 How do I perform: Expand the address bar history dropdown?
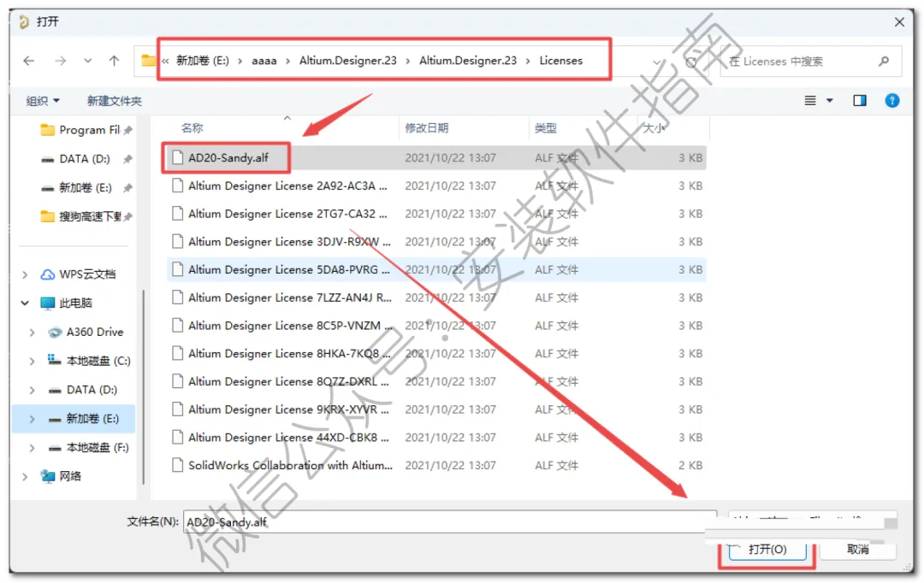click(x=656, y=62)
